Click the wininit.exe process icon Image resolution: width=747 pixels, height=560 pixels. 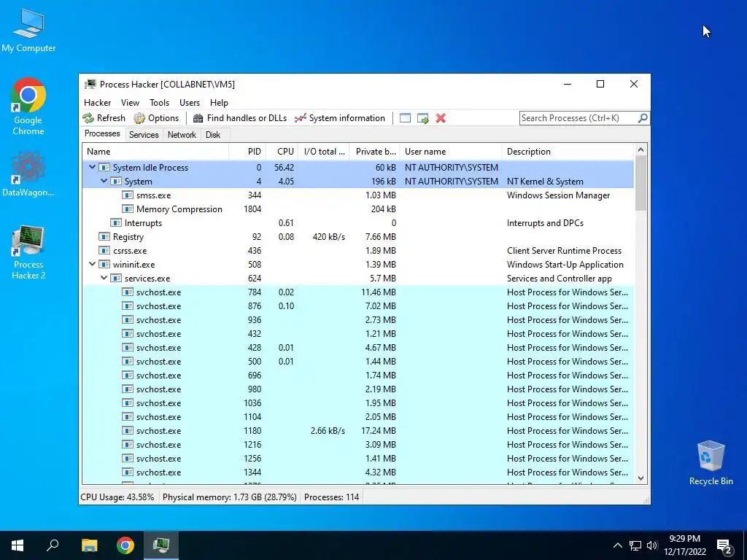104,264
